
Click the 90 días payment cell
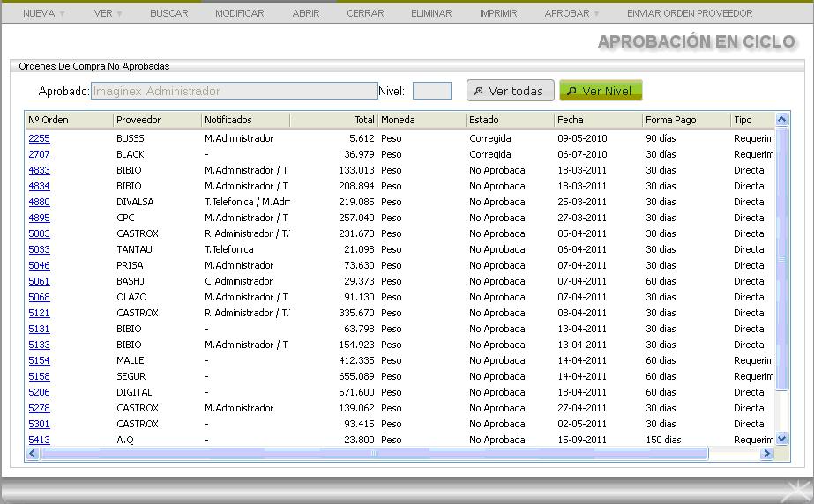[661, 138]
